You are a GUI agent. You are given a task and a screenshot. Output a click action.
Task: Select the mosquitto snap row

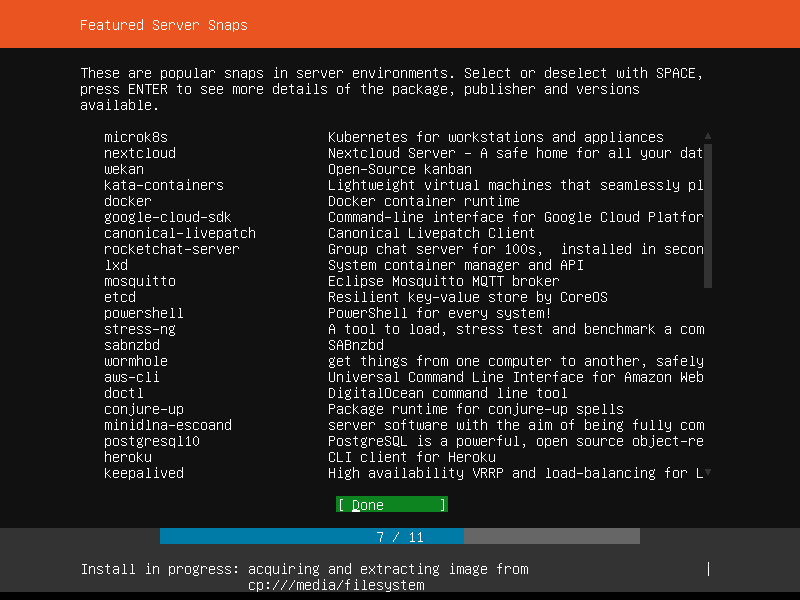click(x=391, y=281)
